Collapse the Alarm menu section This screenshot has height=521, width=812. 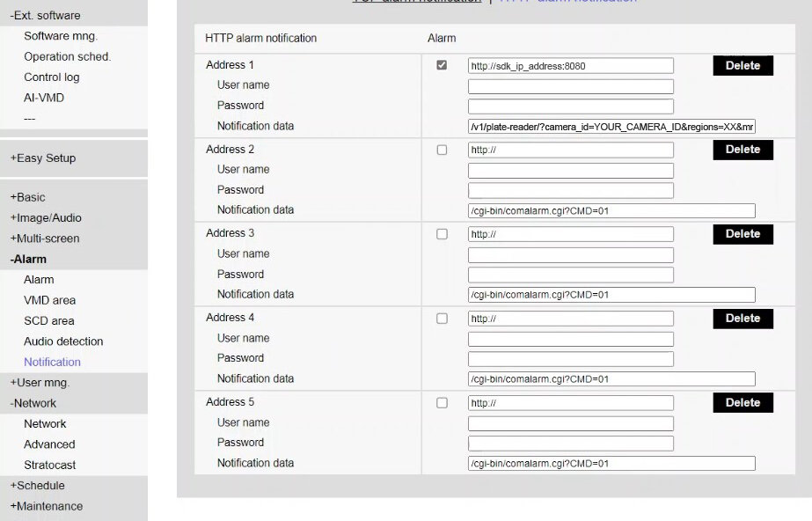(x=28, y=259)
